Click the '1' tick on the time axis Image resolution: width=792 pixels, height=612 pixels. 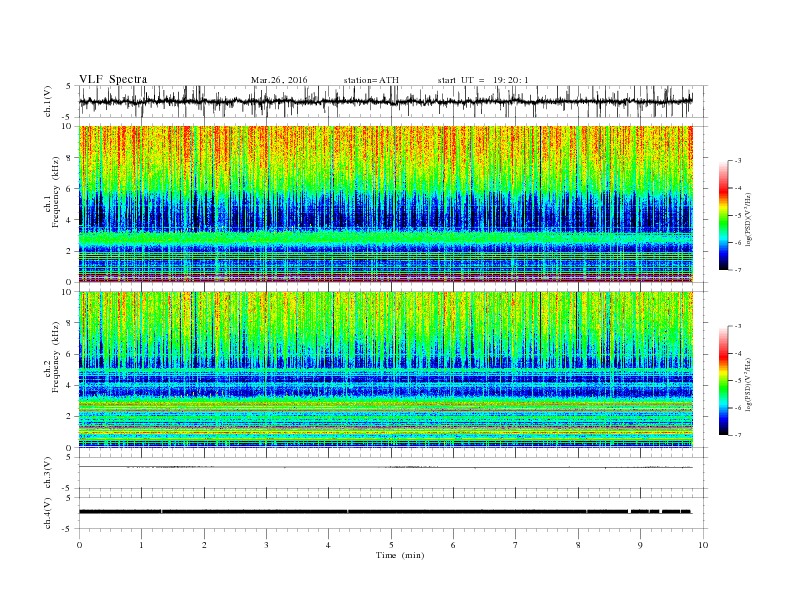click(x=141, y=545)
